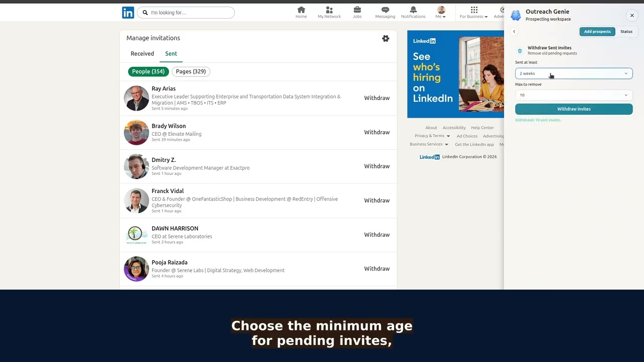This screenshot has height=362, width=644.
Task: Expand the For Business menu
Action: [x=473, y=13]
